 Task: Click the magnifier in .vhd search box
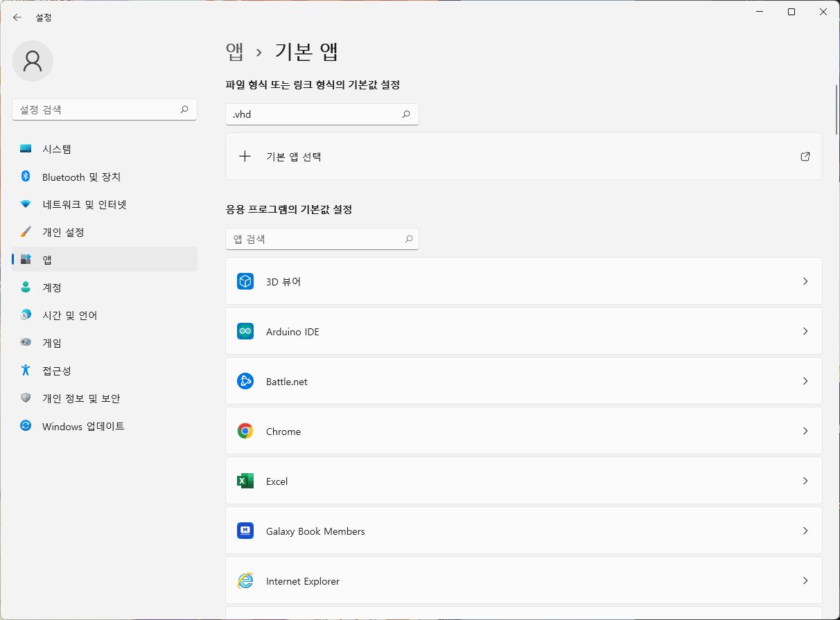coord(406,114)
